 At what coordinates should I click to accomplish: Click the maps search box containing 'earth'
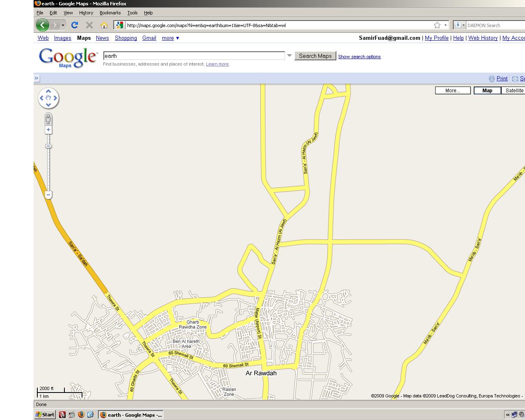coord(194,56)
